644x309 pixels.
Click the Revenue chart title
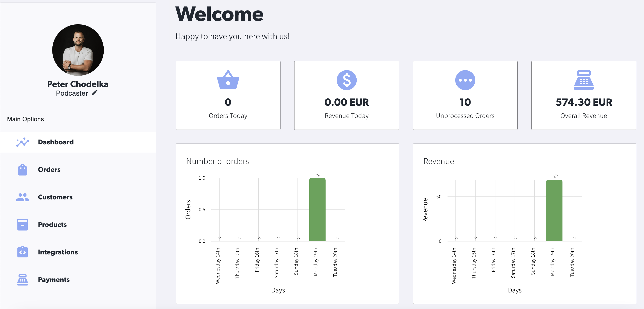[x=439, y=161]
